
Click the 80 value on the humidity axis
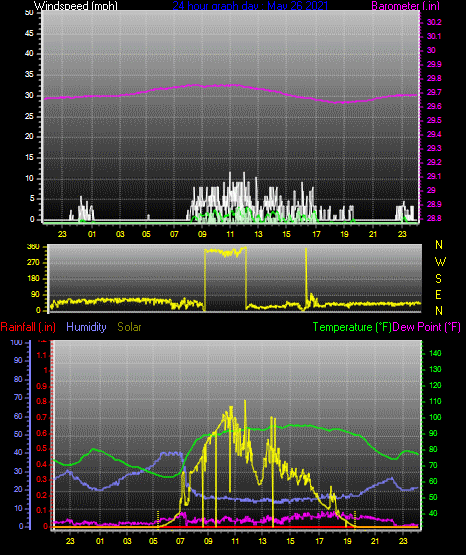[x=18, y=379]
